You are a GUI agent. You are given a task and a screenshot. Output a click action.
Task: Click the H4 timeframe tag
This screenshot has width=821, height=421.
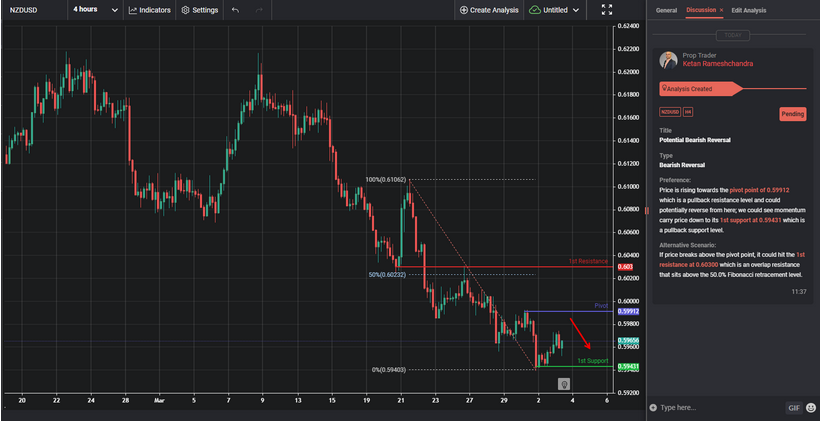point(687,112)
